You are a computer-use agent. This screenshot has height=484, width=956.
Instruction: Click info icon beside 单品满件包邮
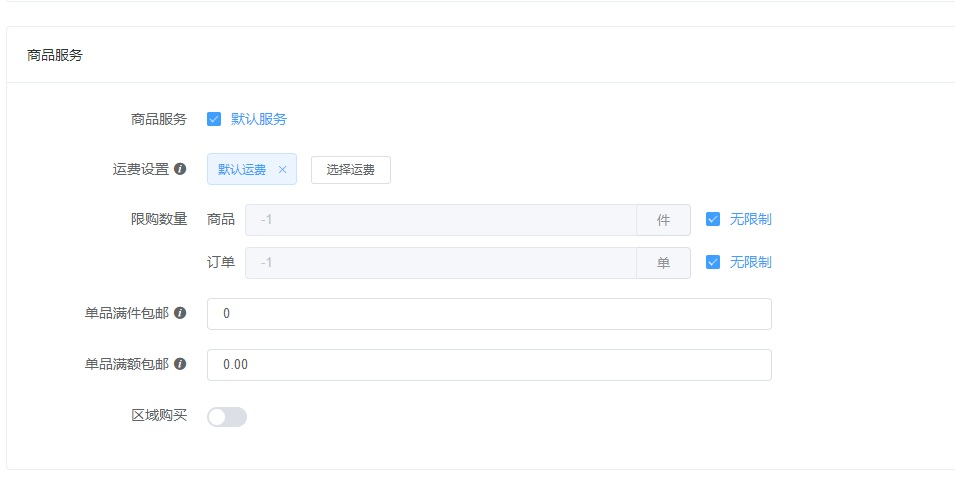tap(180, 313)
